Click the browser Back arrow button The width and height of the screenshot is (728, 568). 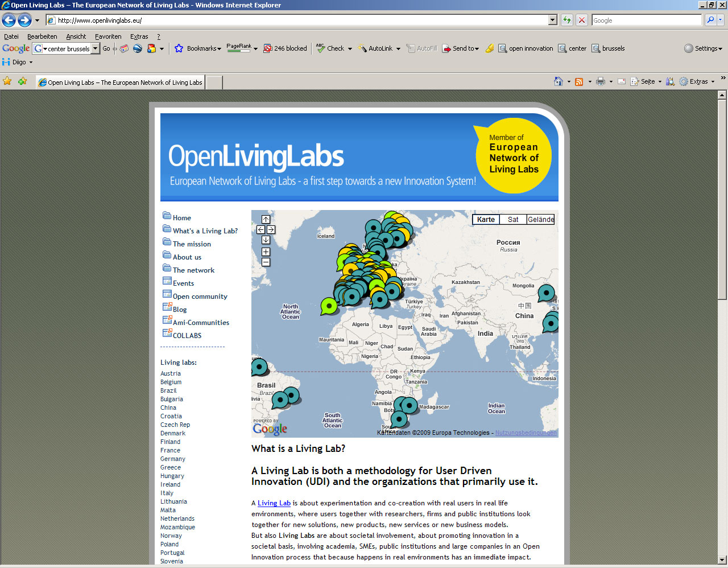click(9, 20)
